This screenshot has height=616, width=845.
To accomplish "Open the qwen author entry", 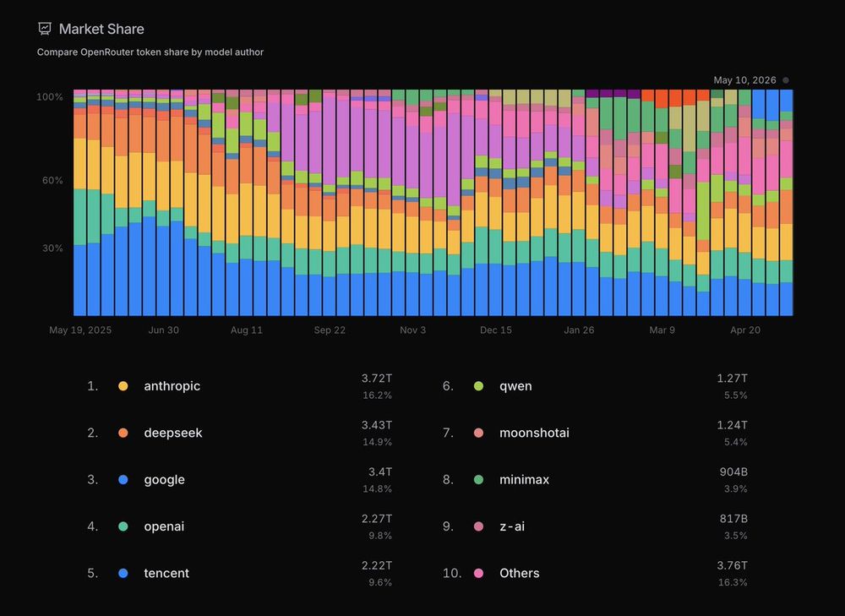I will coord(515,386).
